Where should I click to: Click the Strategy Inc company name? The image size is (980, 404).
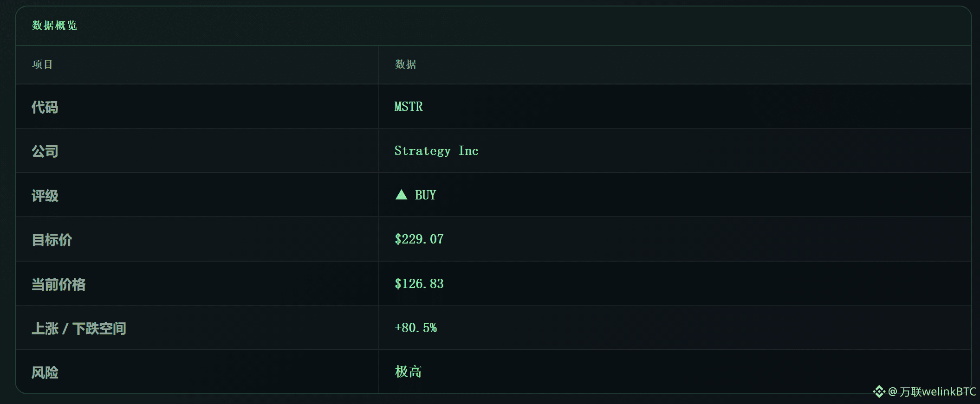[436, 151]
